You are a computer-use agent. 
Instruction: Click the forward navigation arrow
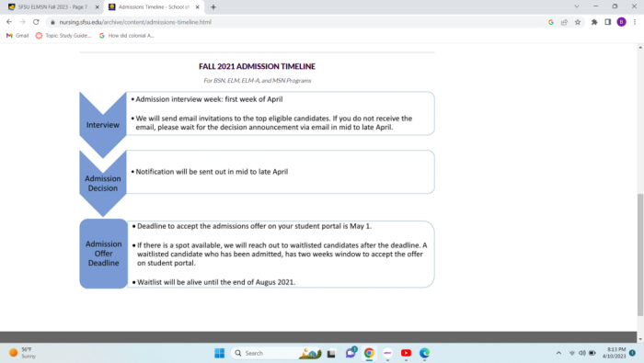(23, 22)
